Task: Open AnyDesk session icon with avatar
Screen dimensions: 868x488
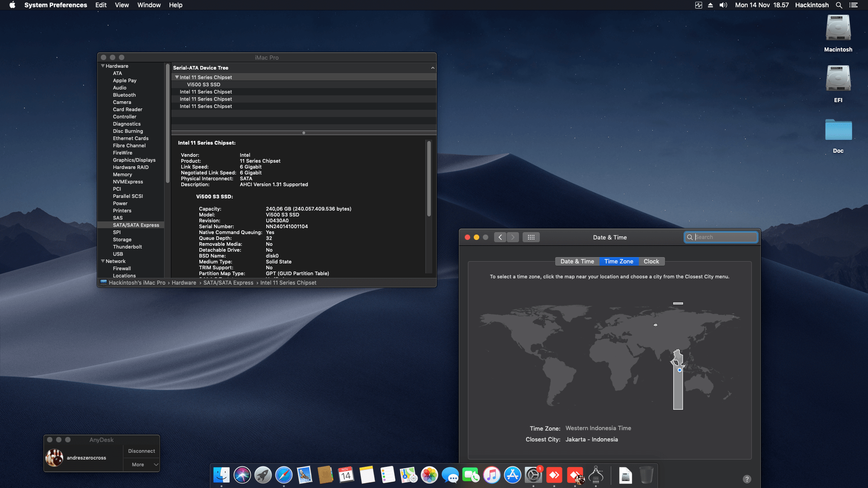Action: coord(575,475)
